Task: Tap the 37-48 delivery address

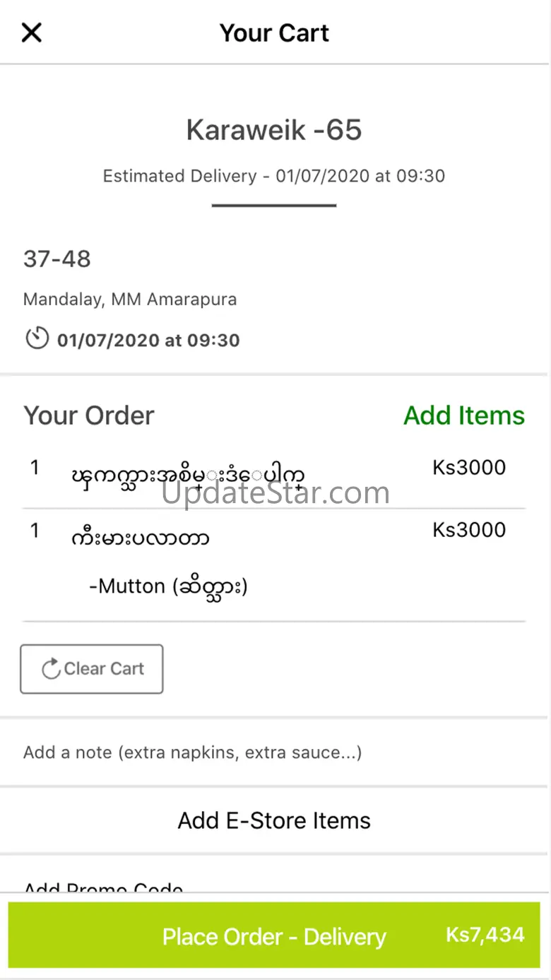Action: (x=57, y=259)
